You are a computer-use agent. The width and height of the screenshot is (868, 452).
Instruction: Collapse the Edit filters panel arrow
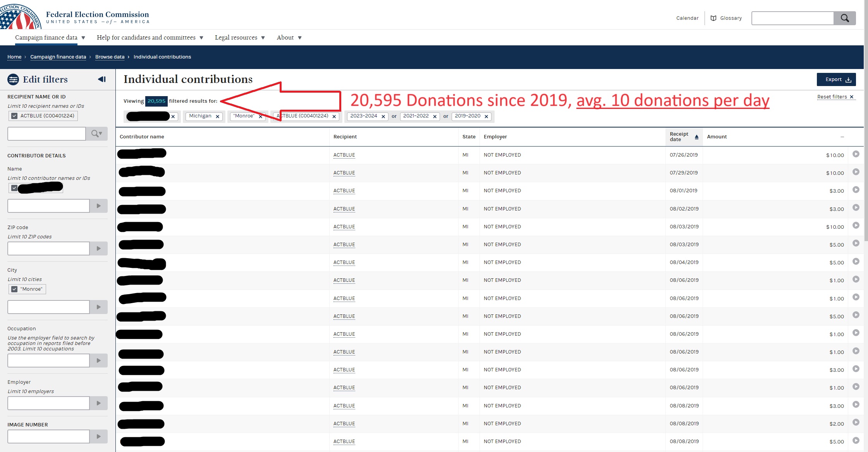tap(102, 79)
